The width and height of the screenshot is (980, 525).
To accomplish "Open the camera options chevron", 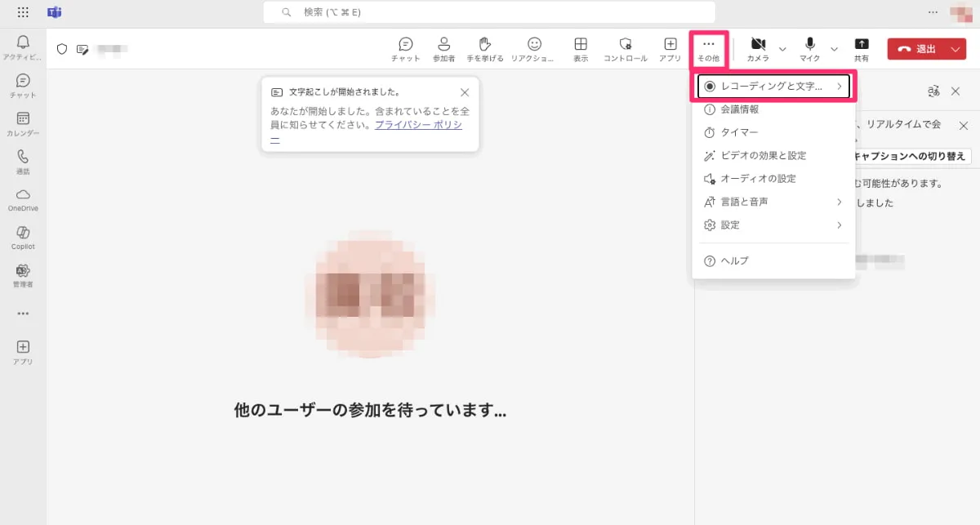I will coord(782,49).
